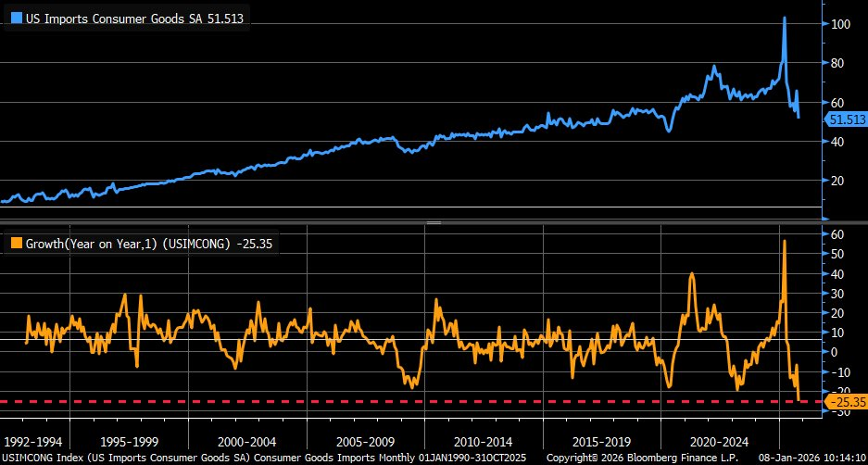868x465 pixels.
Task: Select the Growth(Year on Year,1) legend label
Action: coord(149,244)
